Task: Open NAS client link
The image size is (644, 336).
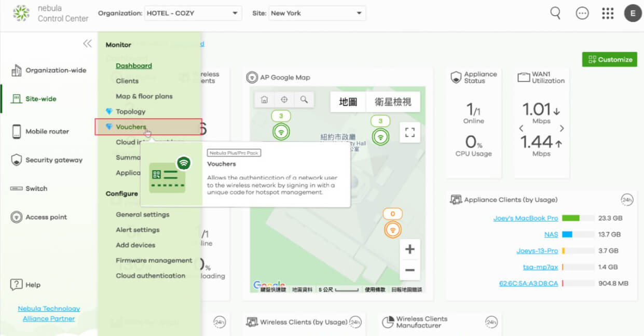Action: pos(551,234)
